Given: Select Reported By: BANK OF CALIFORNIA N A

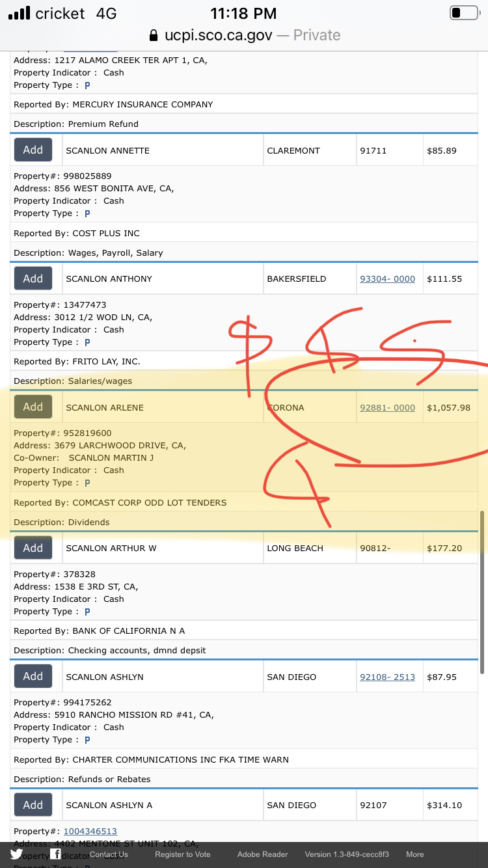Looking at the screenshot, I should click(x=100, y=631).
